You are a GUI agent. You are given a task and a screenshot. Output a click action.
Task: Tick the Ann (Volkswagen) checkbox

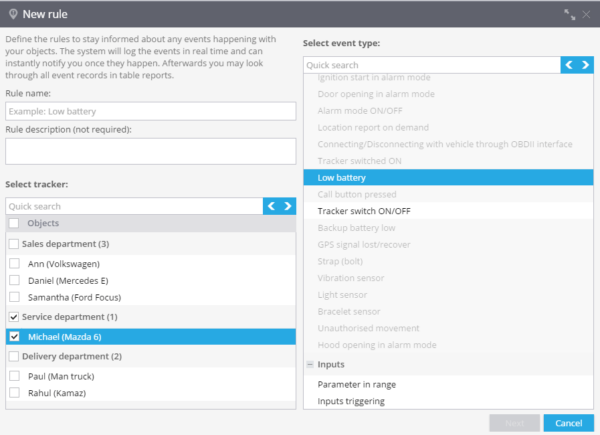coord(15,263)
